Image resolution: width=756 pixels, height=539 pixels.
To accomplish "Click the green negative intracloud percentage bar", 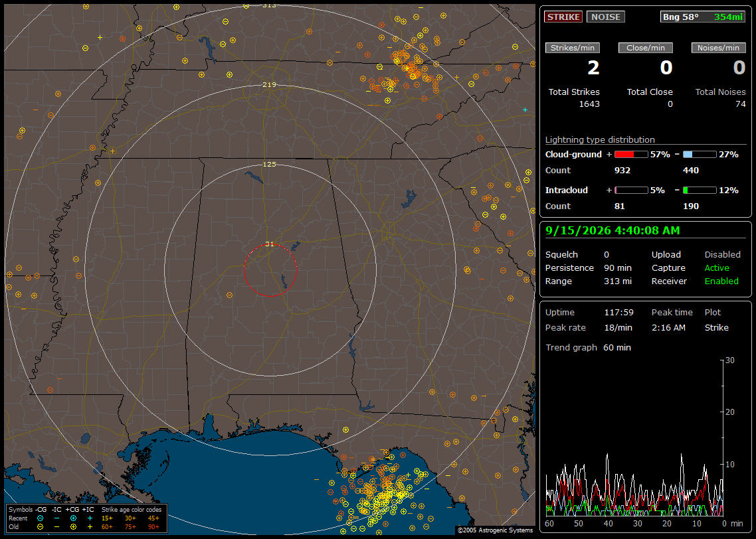I will 700,191.
